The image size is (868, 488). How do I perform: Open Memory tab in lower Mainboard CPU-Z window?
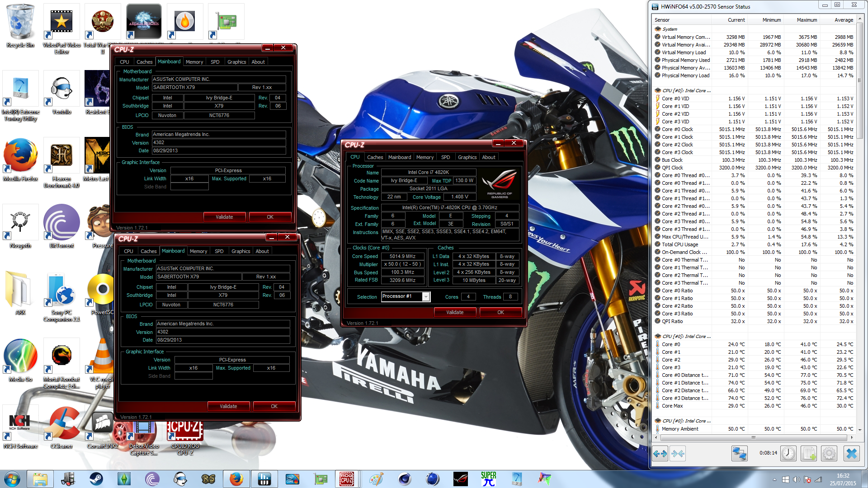coord(198,251)
